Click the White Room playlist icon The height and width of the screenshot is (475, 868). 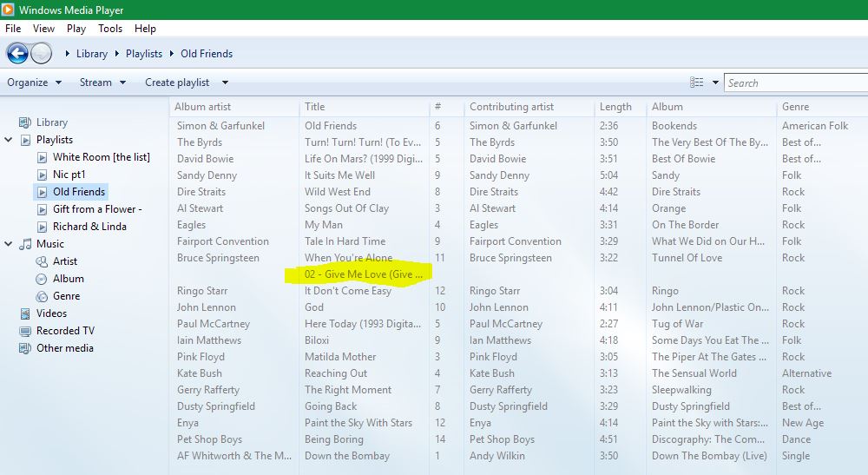pos(42,157)
